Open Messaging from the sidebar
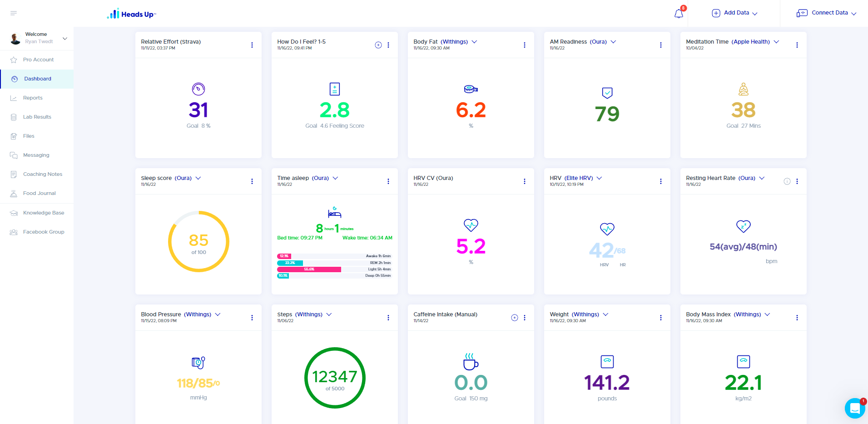The image size is (868, 424). pyautogui.click(x=37, y=155)
